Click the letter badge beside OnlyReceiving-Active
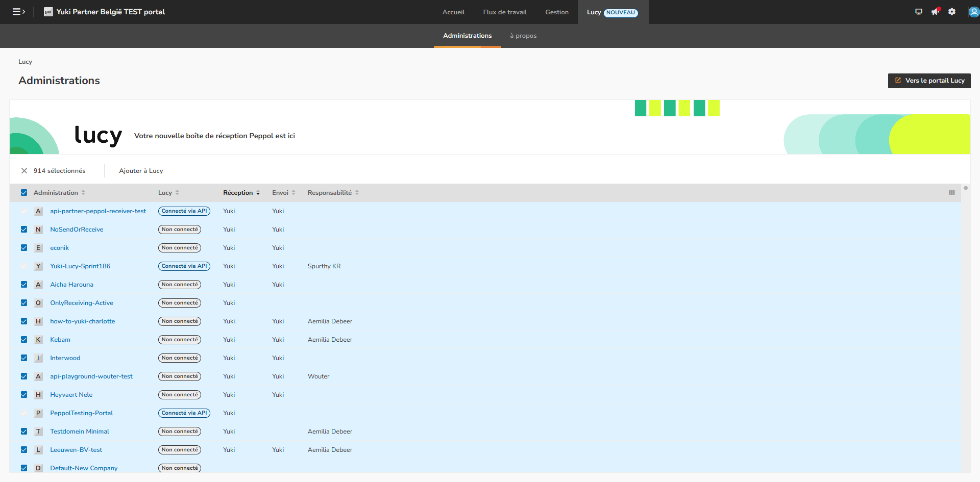This screenshot has width=980, height=482. [38, 303]
